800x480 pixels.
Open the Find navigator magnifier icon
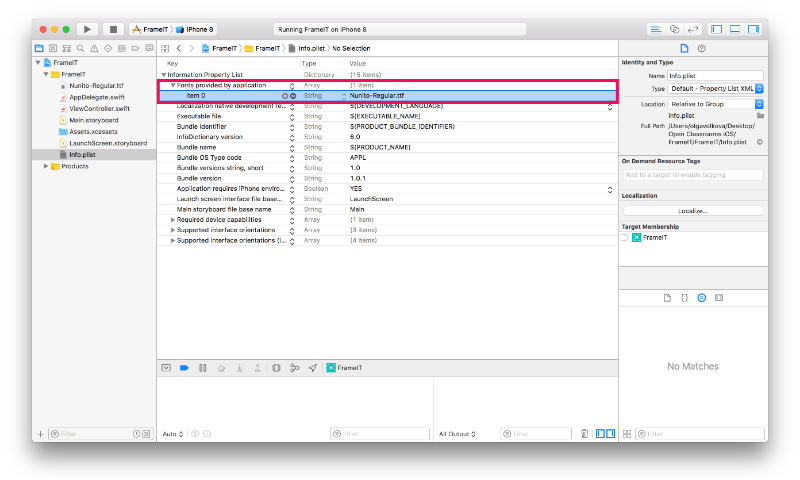[x=80, y=48]
